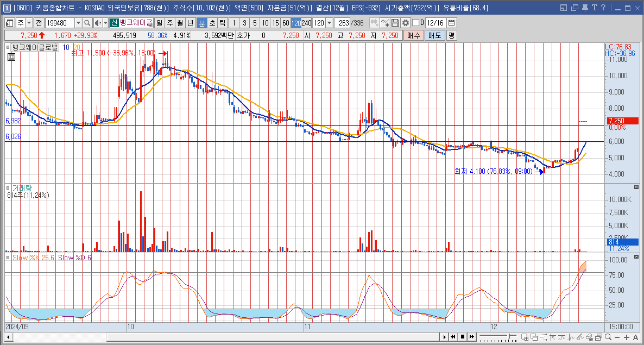Open the data grid icon below the chart legend

pos(11,57)
